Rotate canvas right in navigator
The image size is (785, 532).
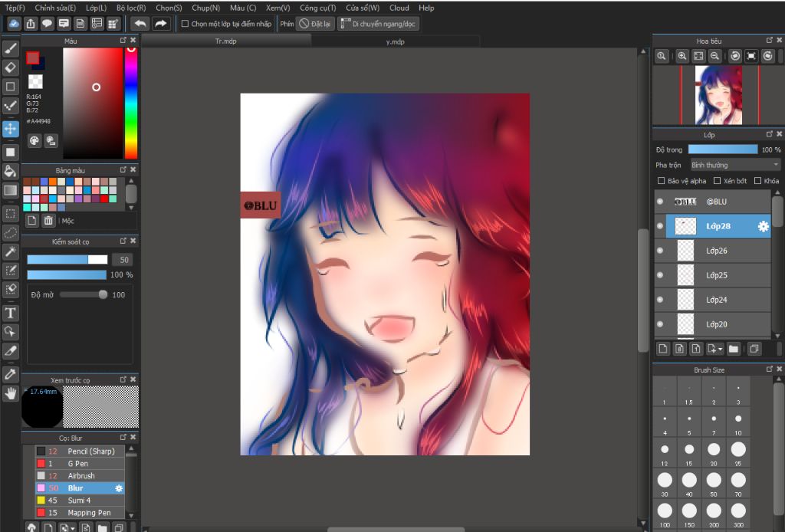(x=768, y=56)
